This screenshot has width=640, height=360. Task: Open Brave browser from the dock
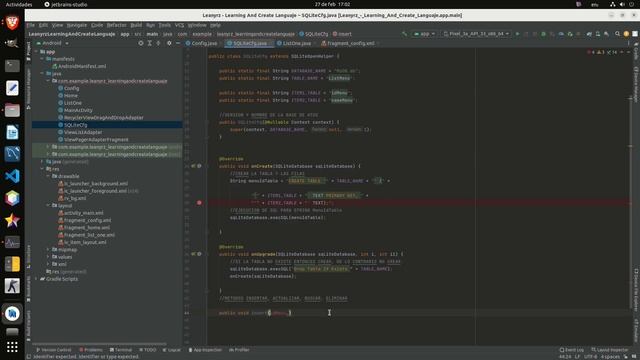coord(12,22)
